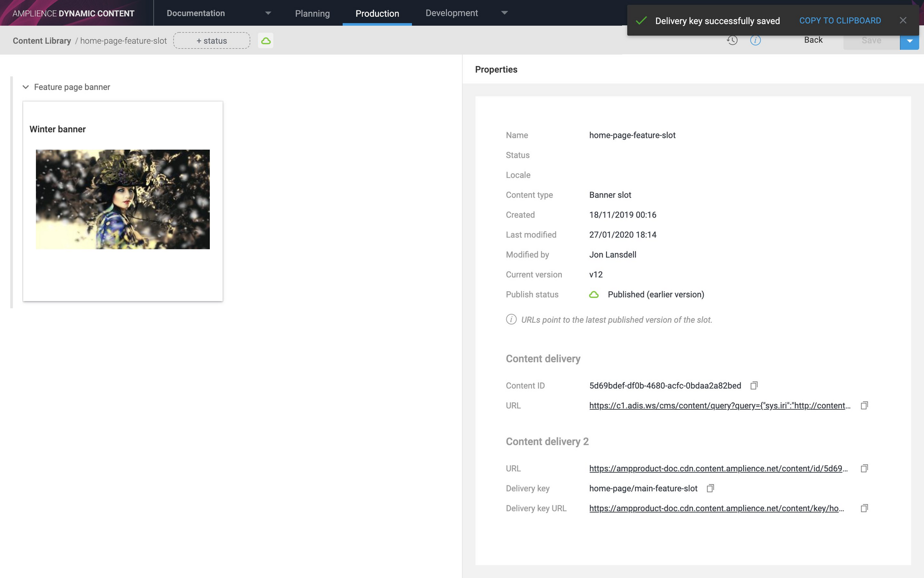
Task: Copy the Content ID using copy icon
Action: 754,385
